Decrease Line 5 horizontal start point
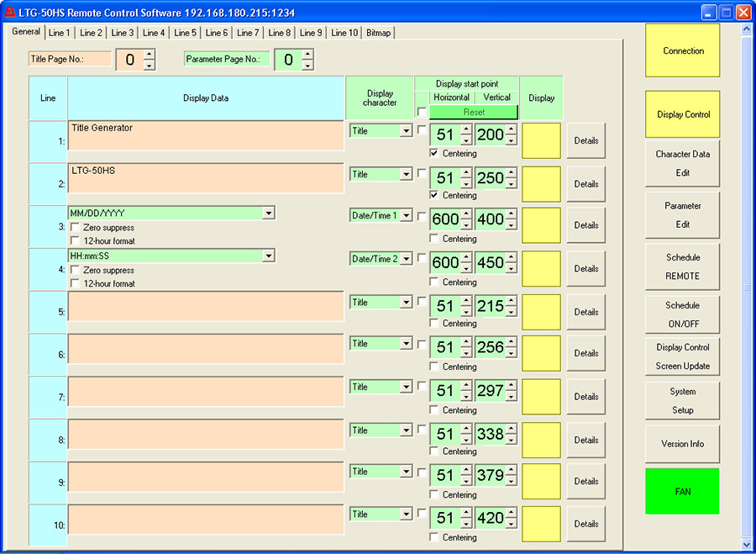Screen dimensions: 756x554 tap(466, 312)
